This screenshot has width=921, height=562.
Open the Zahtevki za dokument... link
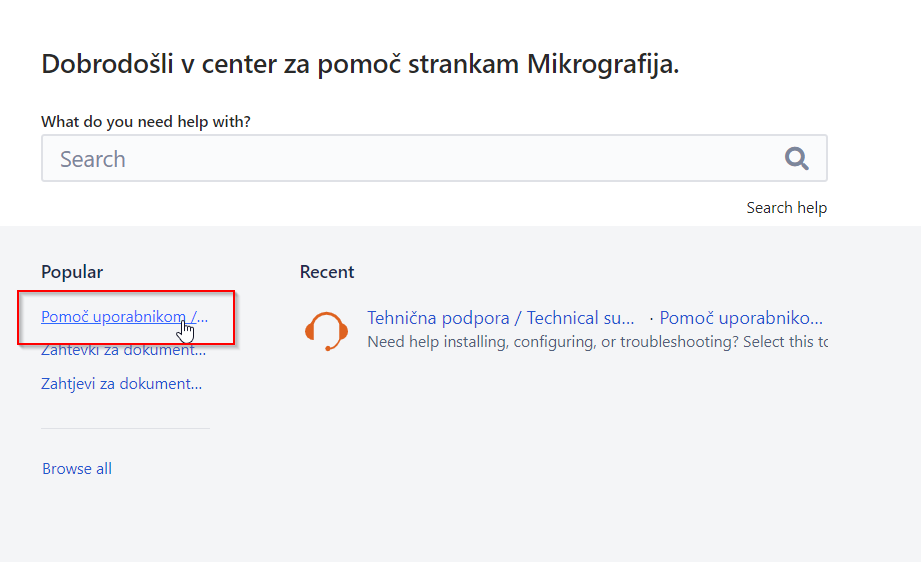pyautogui.click(x=123, y=351)
